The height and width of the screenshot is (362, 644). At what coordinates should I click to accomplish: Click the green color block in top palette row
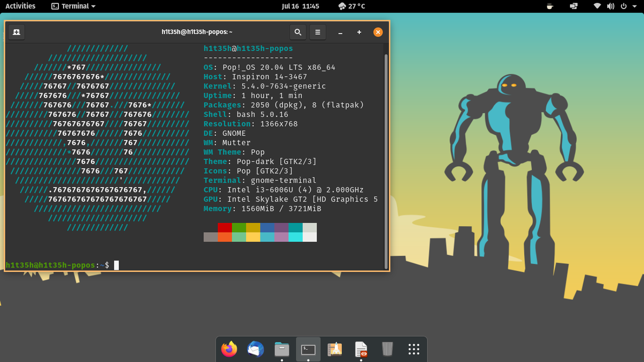pos(239,227)
